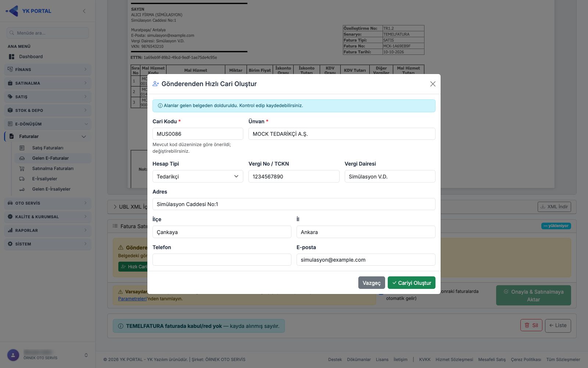Focus the Menüde ara search field
This screenshot has width=588, height=368.
[48, 33]
